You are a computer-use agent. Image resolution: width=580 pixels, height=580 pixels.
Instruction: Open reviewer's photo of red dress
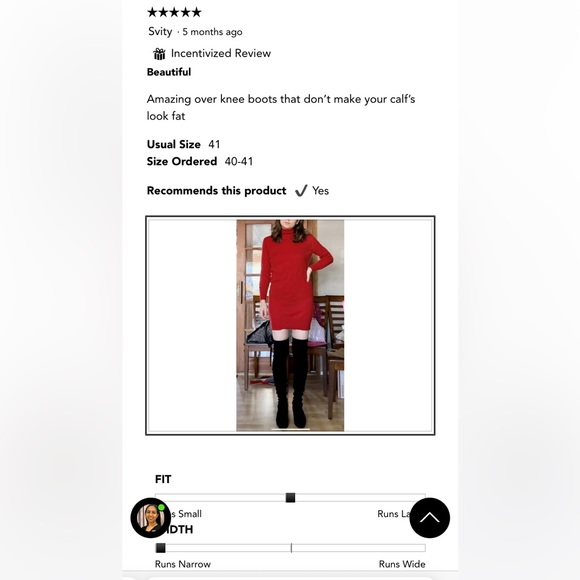290,326
